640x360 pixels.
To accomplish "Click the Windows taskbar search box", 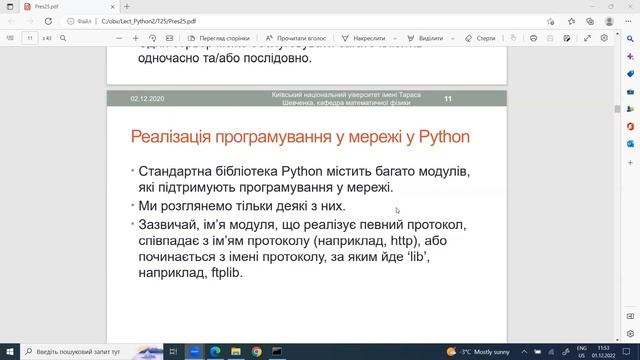I will (91, 351).
